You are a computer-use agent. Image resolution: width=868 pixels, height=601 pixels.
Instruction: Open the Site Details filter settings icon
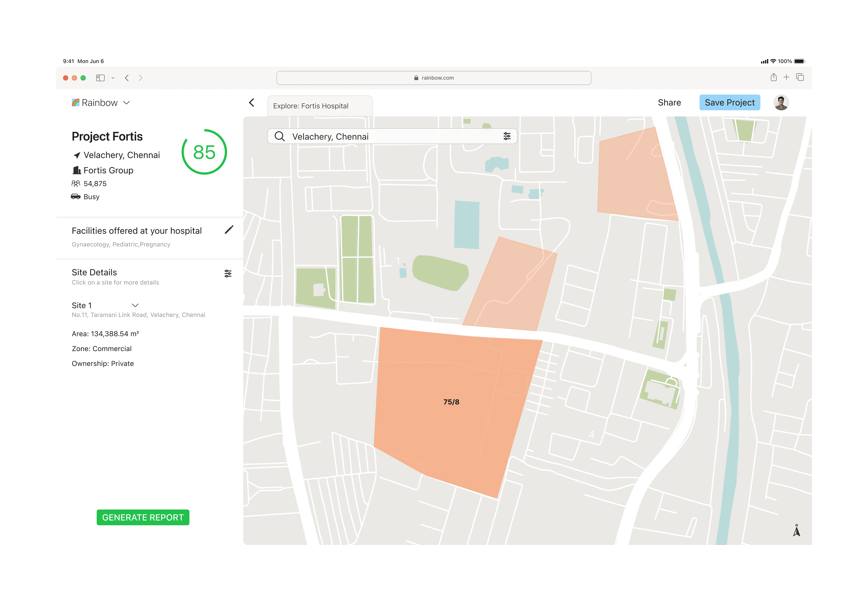228,273
